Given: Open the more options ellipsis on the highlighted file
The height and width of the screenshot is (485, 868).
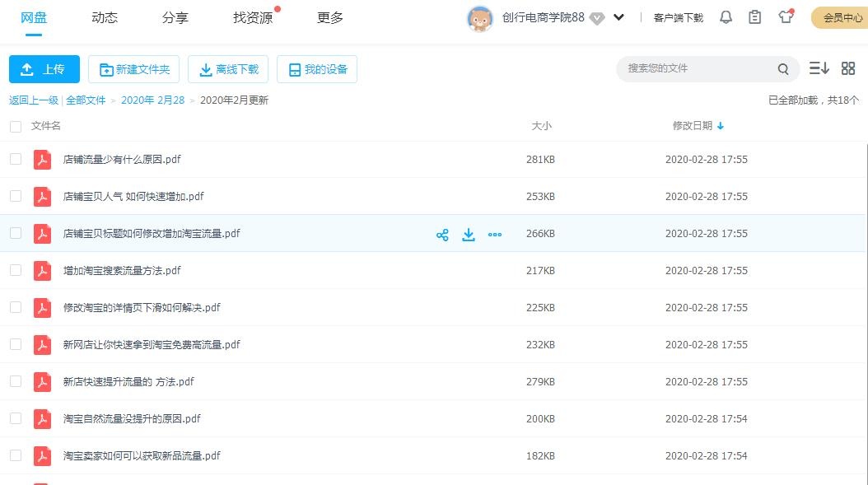Looking at the screenshot, I should (x=495, y=234).
